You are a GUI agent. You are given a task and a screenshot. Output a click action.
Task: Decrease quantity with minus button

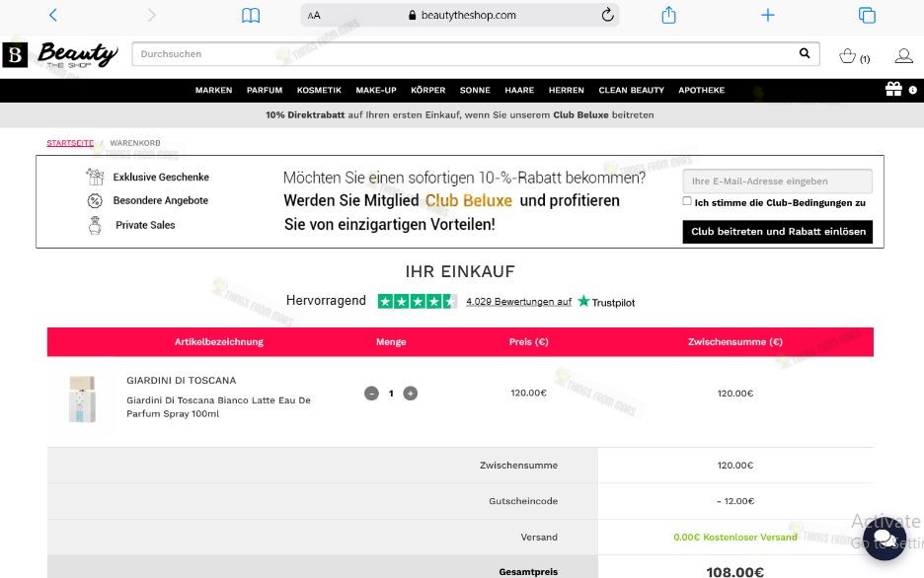click(x=371, y=394)
